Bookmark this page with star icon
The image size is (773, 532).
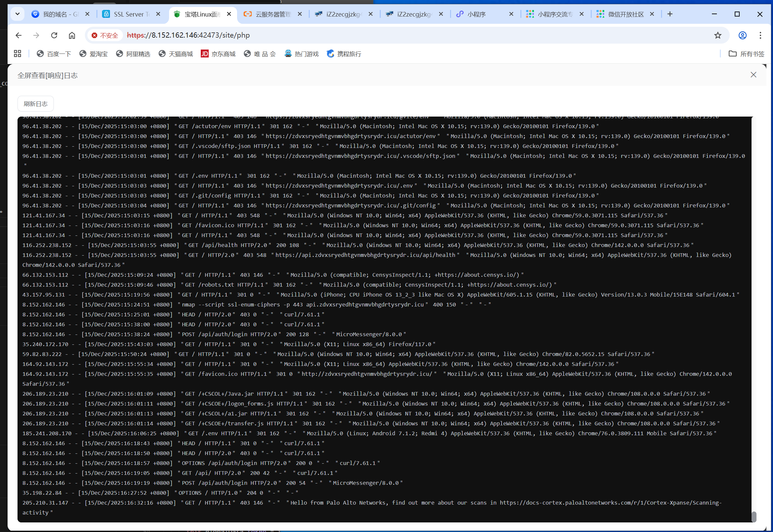coord(718,35)
